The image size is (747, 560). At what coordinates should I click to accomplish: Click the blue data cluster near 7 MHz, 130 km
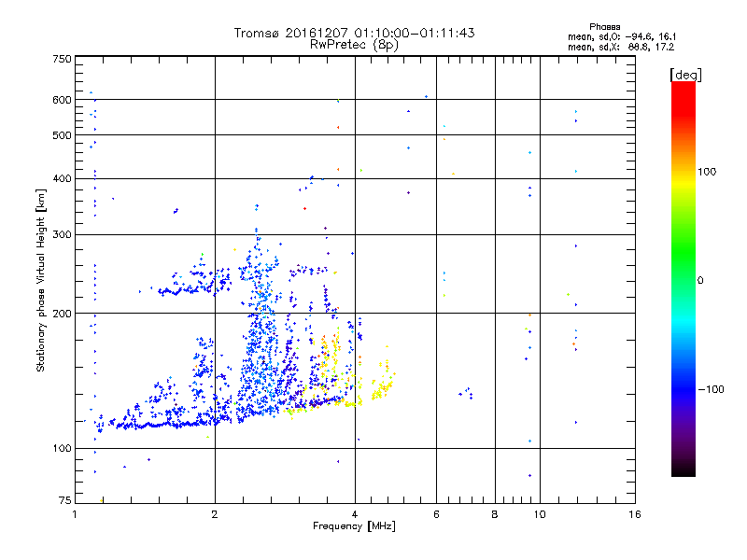coord(466,393)
